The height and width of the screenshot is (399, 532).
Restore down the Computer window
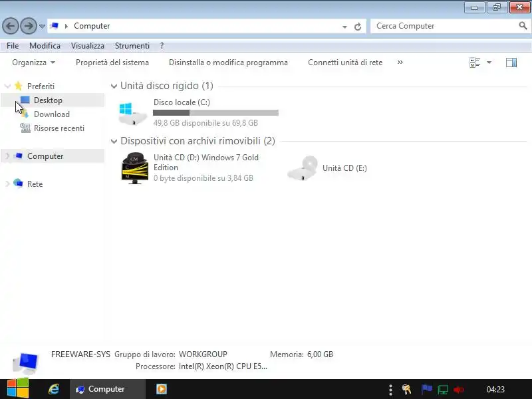point(497,7)
